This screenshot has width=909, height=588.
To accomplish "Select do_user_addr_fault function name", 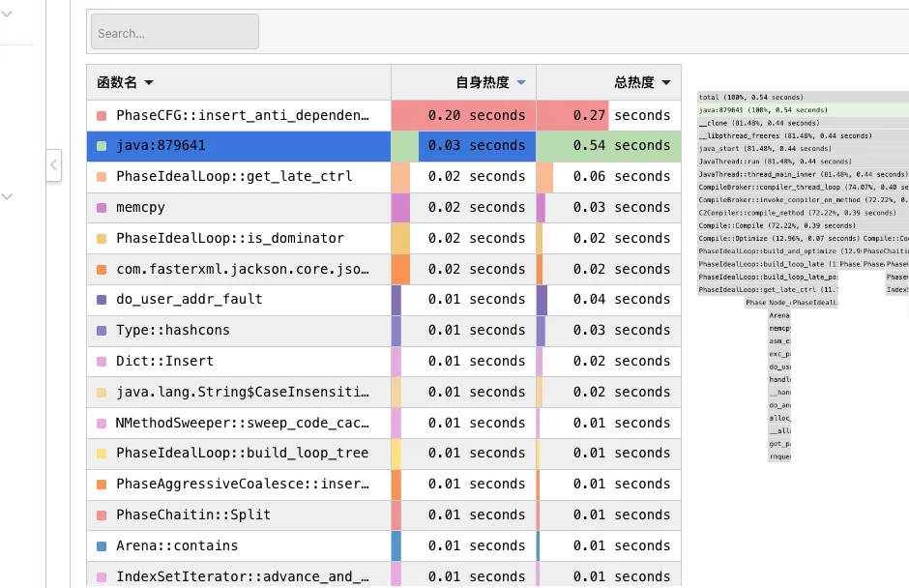I will click(189, 299).
